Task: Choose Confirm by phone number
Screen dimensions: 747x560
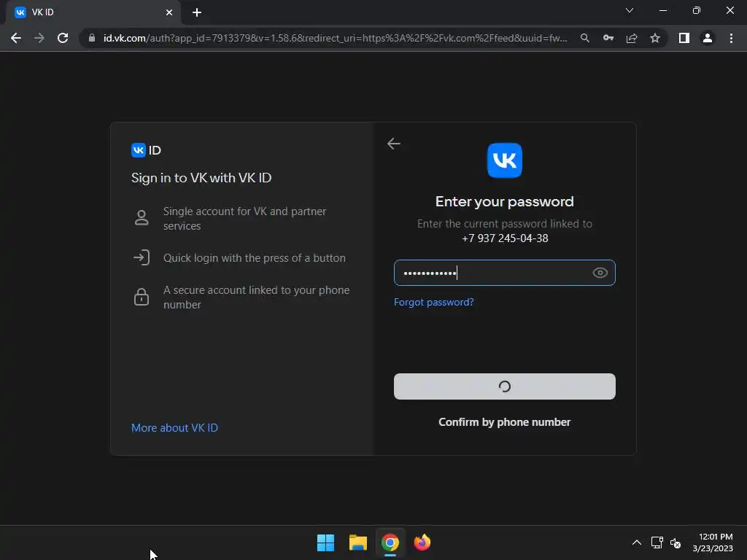Action: pos(505,422)
